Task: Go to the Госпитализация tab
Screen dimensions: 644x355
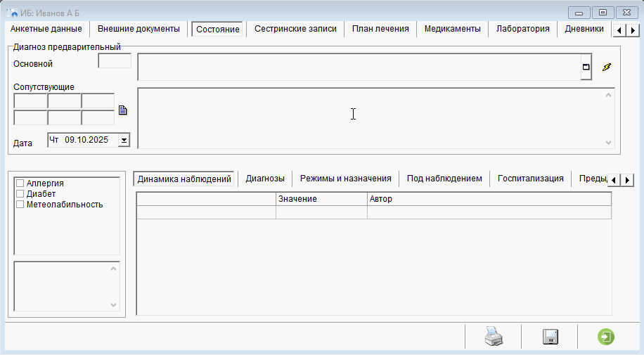Action: (530, 179)
